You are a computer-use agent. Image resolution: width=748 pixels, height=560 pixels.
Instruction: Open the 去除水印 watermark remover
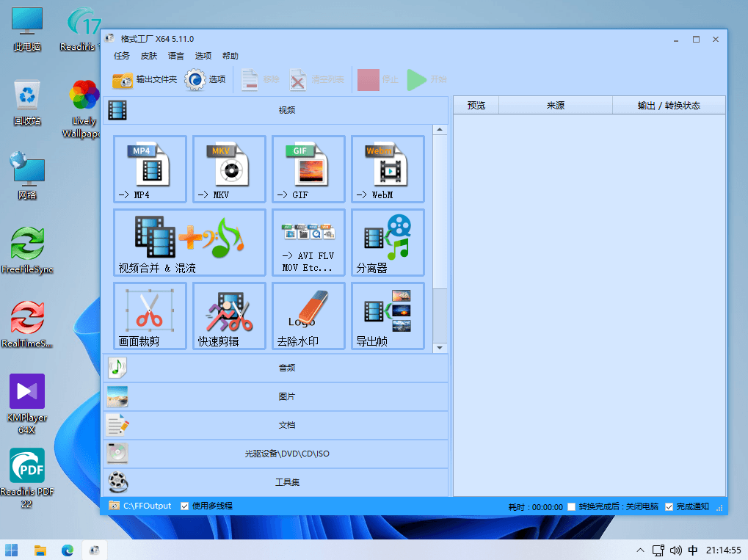coord(308,316)
